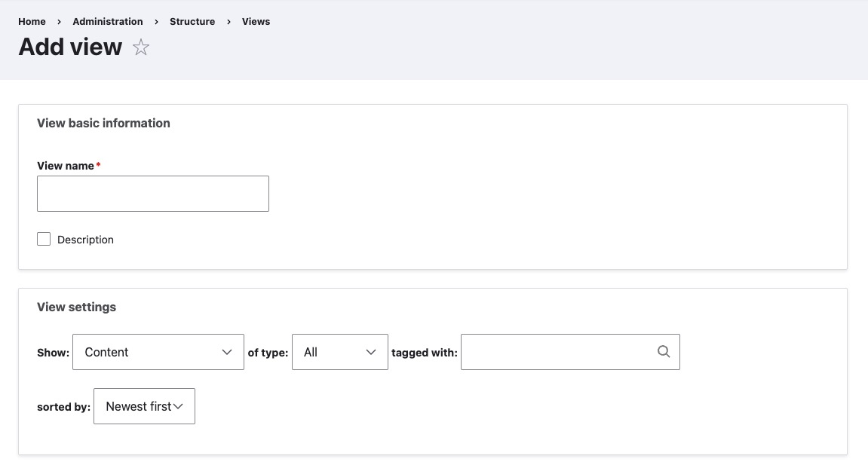The image size is (868, 468).
Task: Click the chevron after Structure breadcrumb
Action: pyautogui.click(x=228, y=21)
